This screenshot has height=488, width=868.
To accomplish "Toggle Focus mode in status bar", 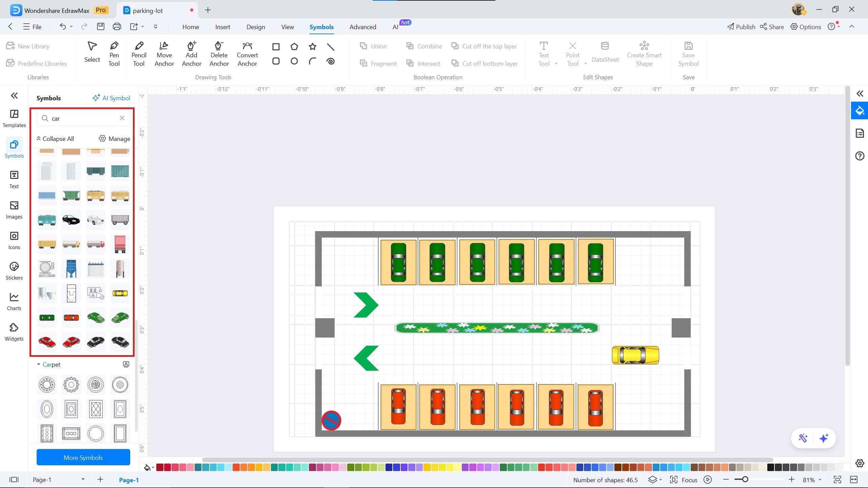I will point(684,480).
